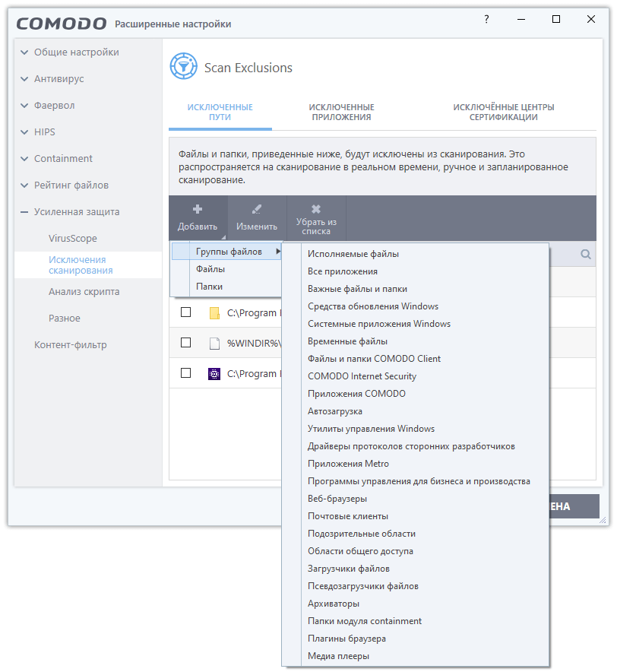Expand the Антивирус section in sidebar
This screenshot has width=617, height=672.
[x=59, y=79]
